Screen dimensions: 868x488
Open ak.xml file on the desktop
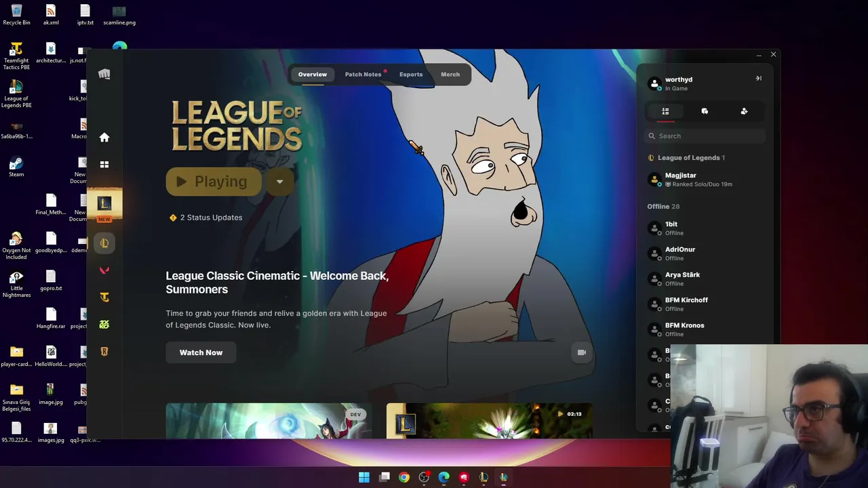click(51, 15)
